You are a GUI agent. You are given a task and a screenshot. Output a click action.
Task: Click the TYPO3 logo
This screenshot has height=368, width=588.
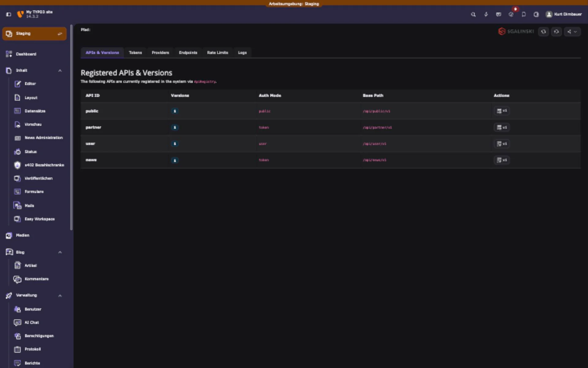[x=20, y=14]
